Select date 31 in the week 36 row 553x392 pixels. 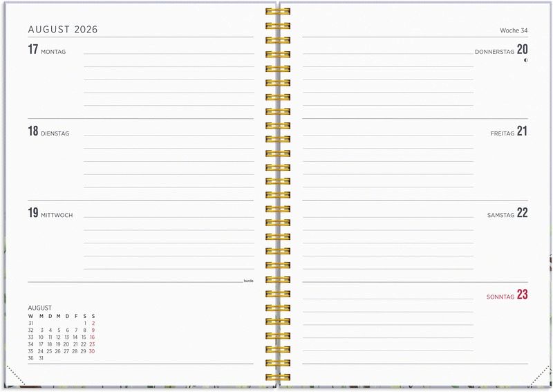click(41, 358)
